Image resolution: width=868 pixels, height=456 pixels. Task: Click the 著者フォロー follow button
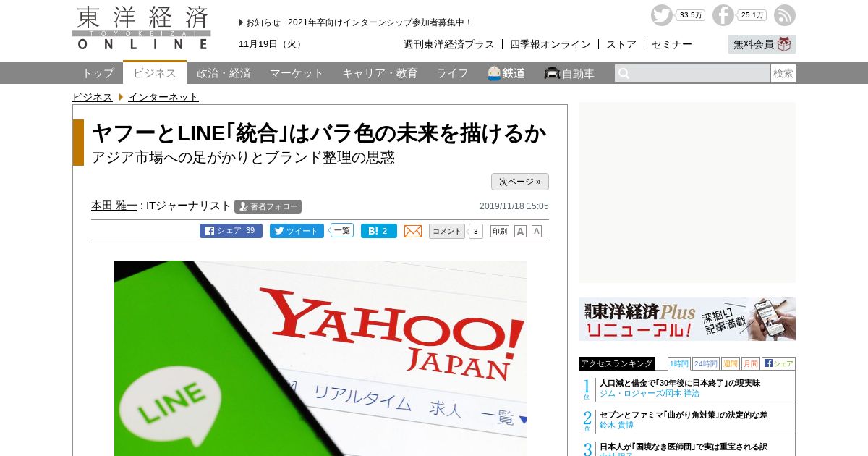268,206
